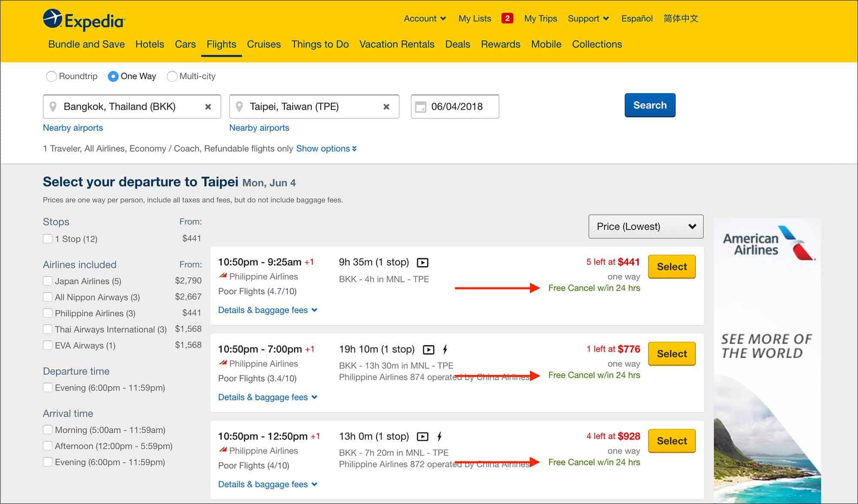Open My Lists link
Screen dimensions: 858x504
click(474, 18)
